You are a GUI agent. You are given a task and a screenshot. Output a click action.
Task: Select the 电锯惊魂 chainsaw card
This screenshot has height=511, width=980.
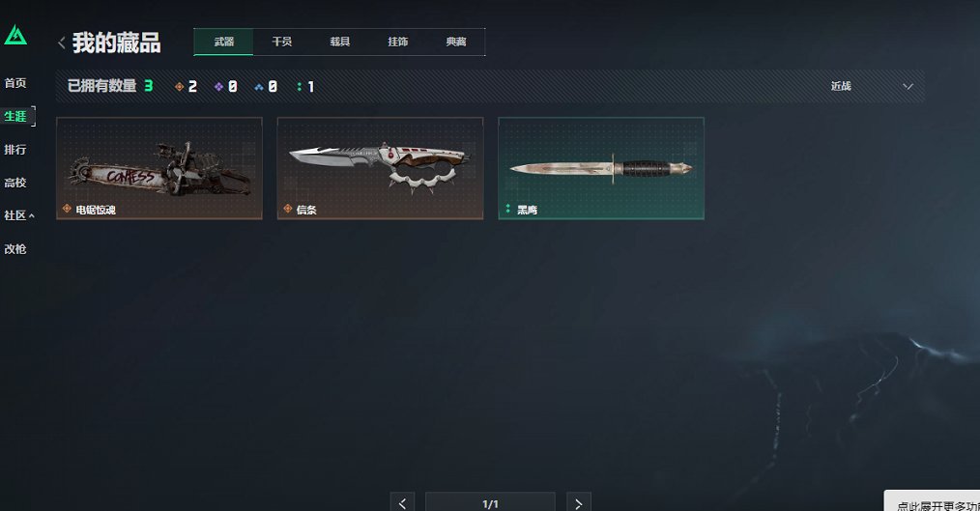(x=159, y=168)
